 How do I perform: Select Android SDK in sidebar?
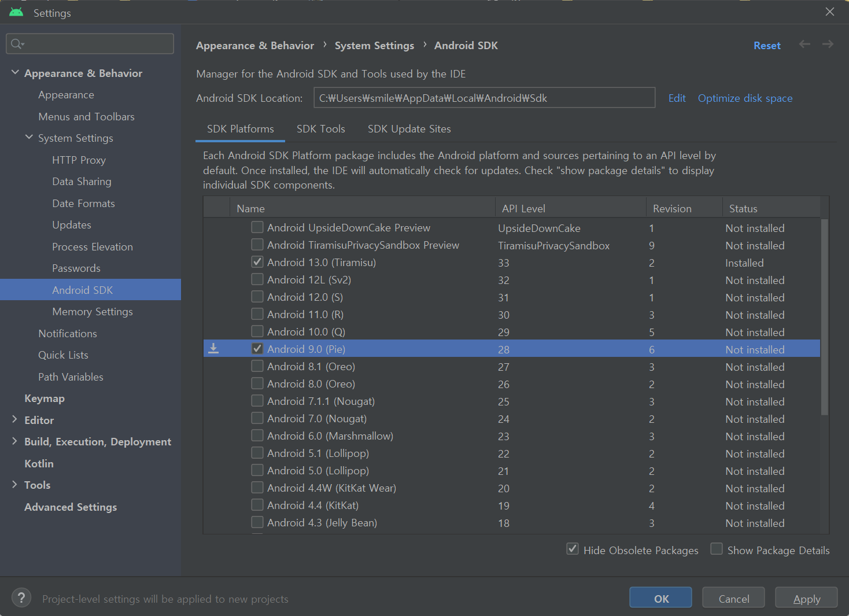pyautogui.click(x=90, y=290)
